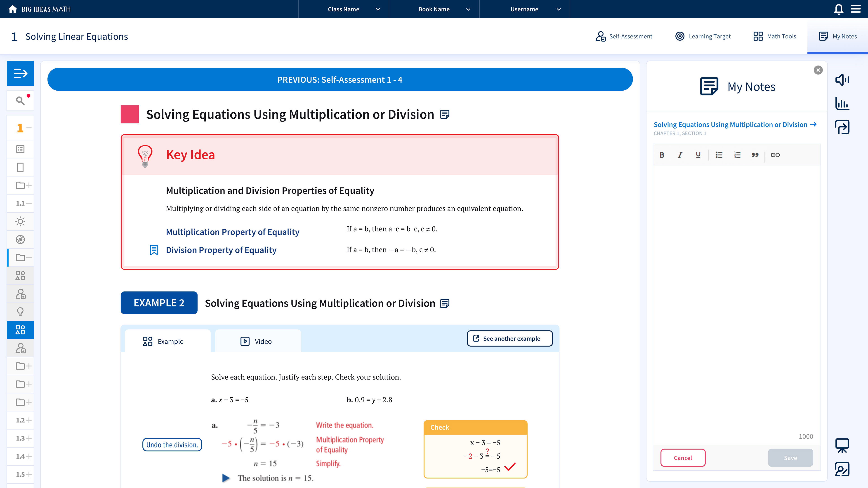This screenshot has height=488, width=868.
Task: Open the hamburger menu in the header
Action: click(856, 9)
